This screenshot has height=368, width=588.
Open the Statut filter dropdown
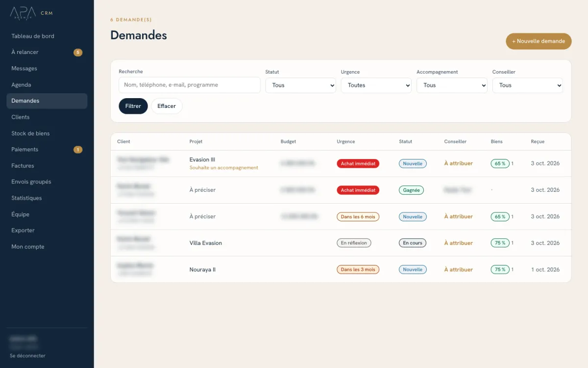pyautogui.click(x=300, y=85)
